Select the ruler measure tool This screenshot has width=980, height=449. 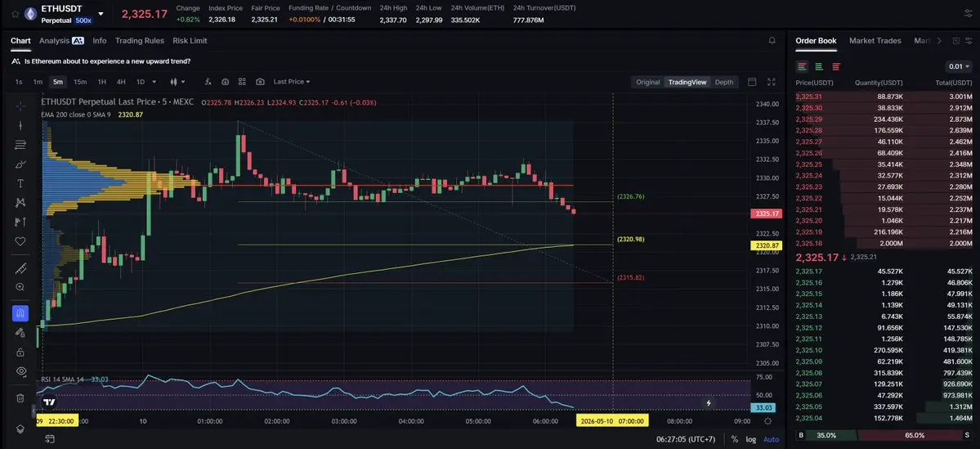point(20,268)
